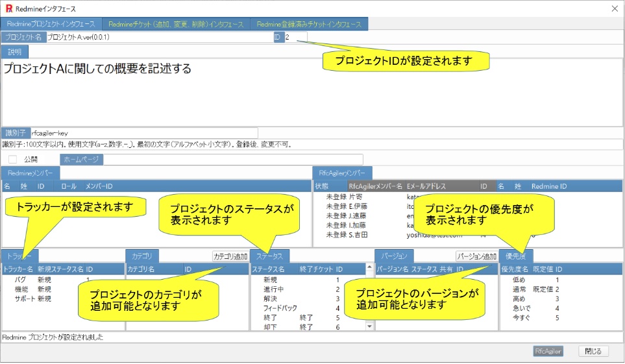Image resolution: width=625 pixels, height=364 pixels.
Task: Click the 識別子 field containing rfcagiler-key
Action: (144, 133)
